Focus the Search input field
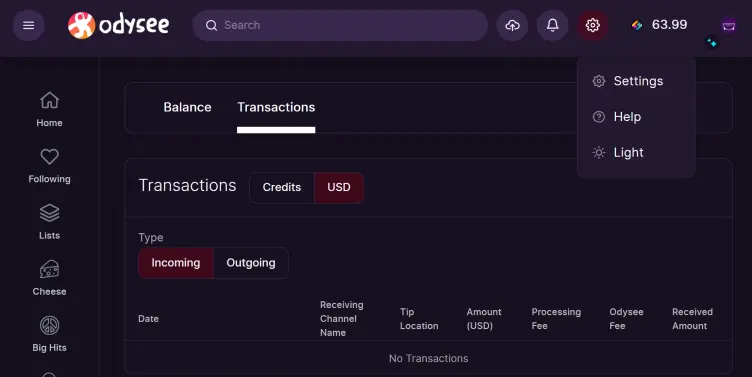Screen dimensions: 752x377 coord(340,25)
